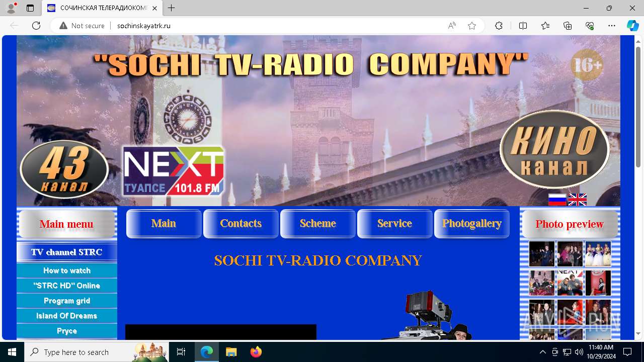Viewport: 644px width, 362px height.
Task: Click the Windows search box
Action: (x=96, y=352)
